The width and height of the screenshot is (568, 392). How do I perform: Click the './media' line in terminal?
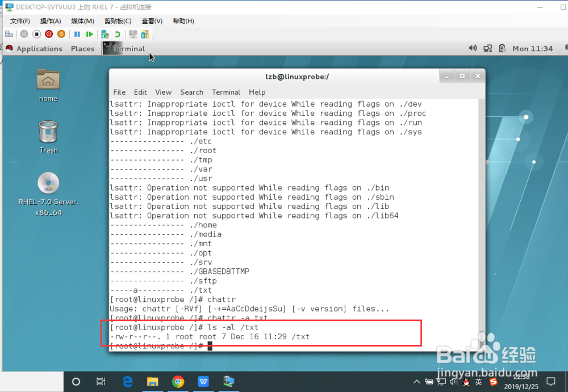click(x=165, y=234)
